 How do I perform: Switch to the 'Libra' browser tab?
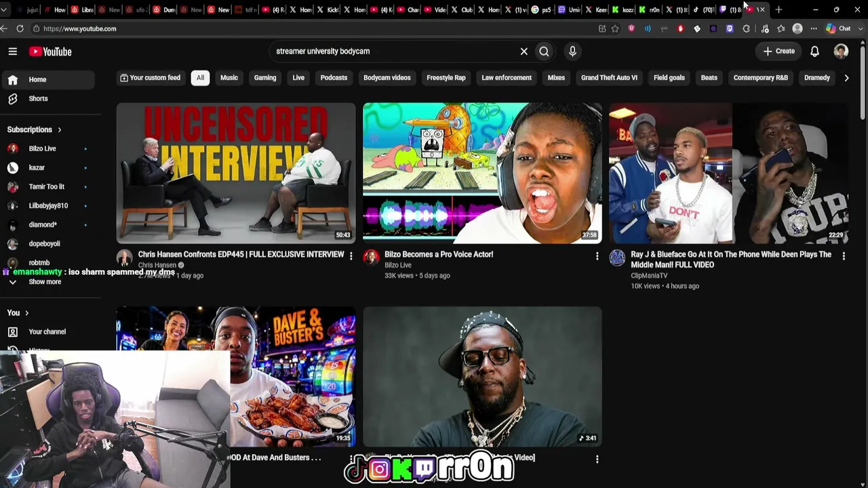82,9
